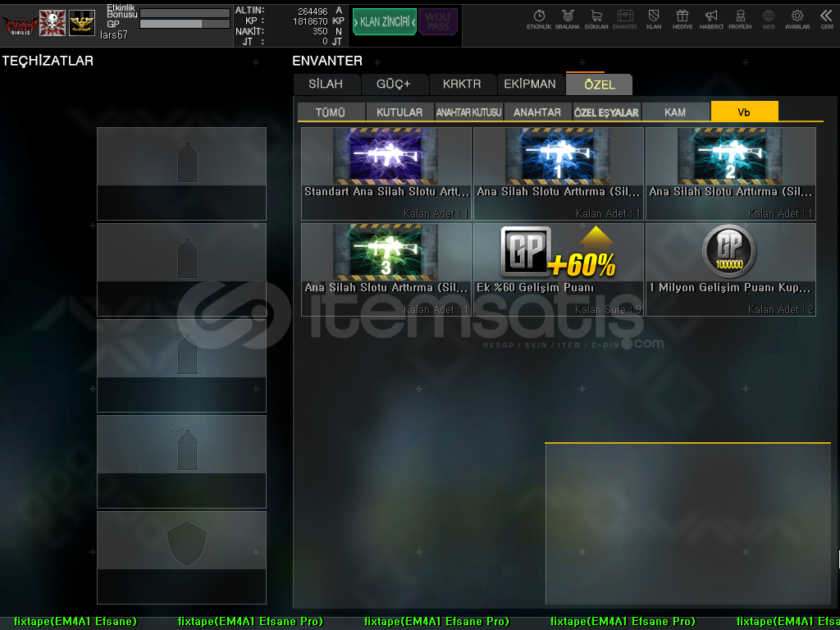The height and width of the screenshot is (630, 840).
Task: Open the HABERCİ megaphone icon
Action: point(711,19)
